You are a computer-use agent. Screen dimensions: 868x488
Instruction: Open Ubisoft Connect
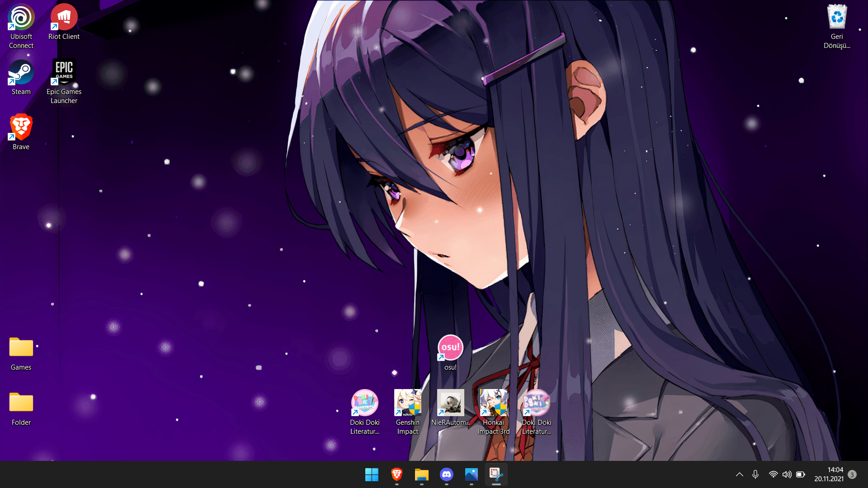20,17
